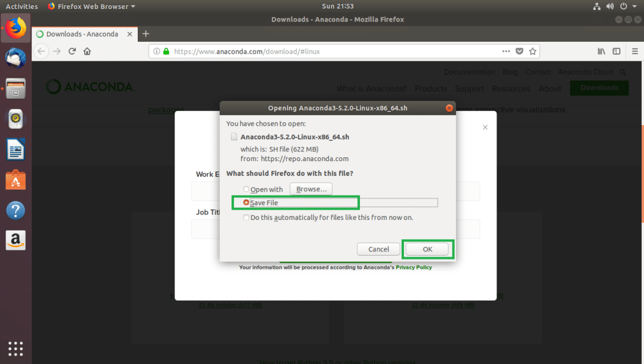Click the Browse... button
Image resolution: width=644 pixels, height=364 pixels.
311,189
